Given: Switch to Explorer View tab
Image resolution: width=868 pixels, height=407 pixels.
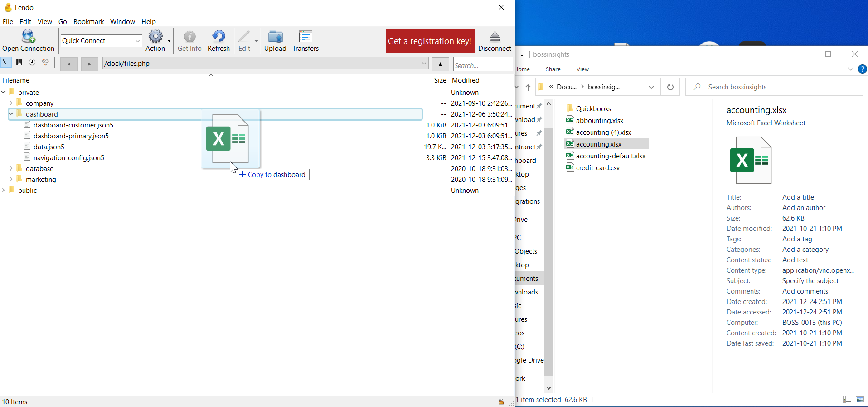Looking at the screenshot, I should coord(582,69).
